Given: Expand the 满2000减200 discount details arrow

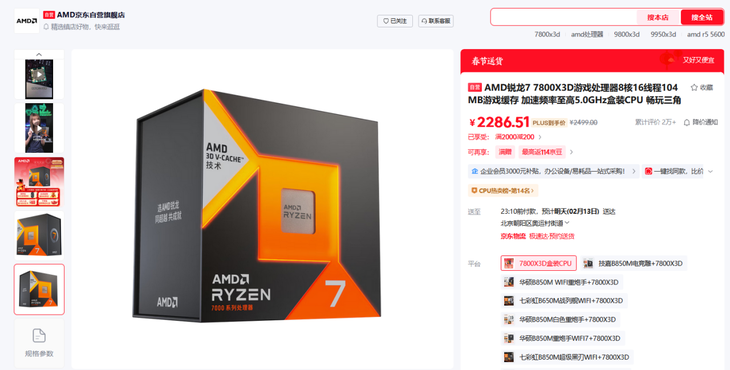Looking at the screenshot, I should coord(540,137).
